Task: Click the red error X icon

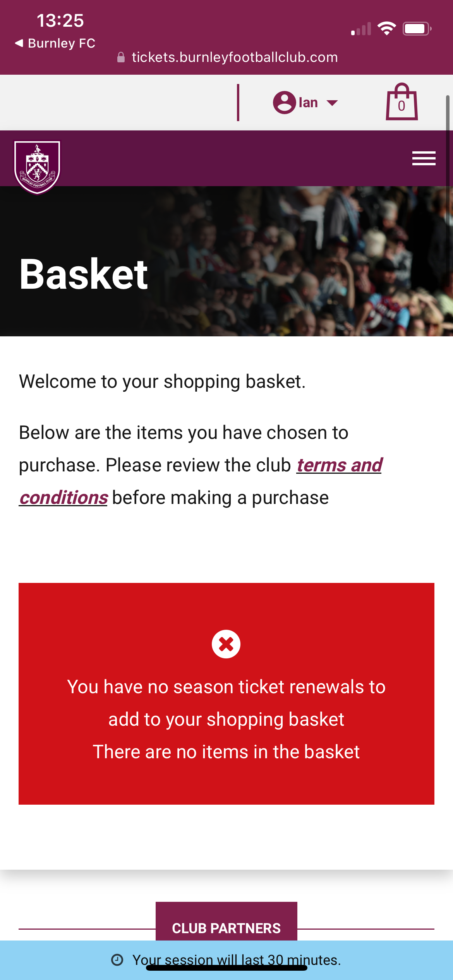Action: point(226,644)
